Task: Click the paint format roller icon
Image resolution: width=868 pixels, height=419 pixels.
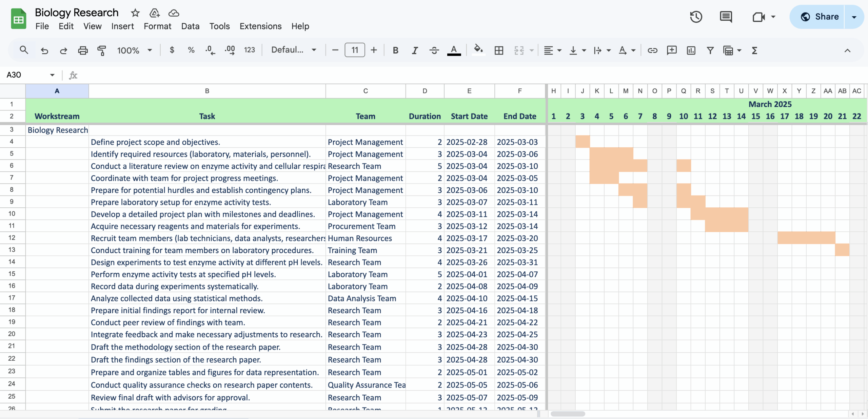Action: [102, 50]
